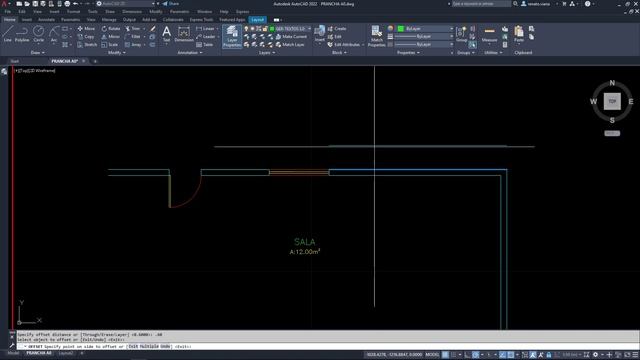Click the Rotate command

[x=111, y=29]
